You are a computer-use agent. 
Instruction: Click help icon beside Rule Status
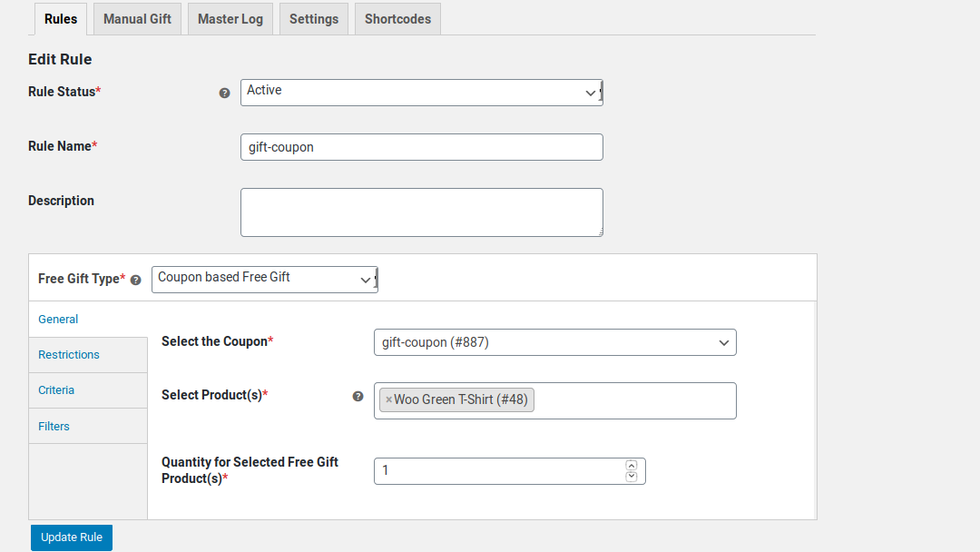pos(225,93)
